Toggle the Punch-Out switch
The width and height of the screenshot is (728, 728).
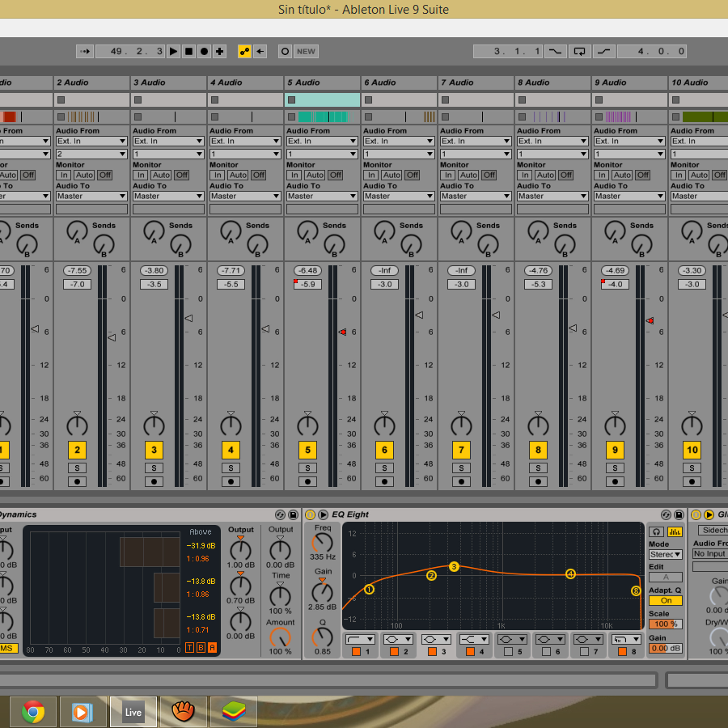[x=604, y=51]
